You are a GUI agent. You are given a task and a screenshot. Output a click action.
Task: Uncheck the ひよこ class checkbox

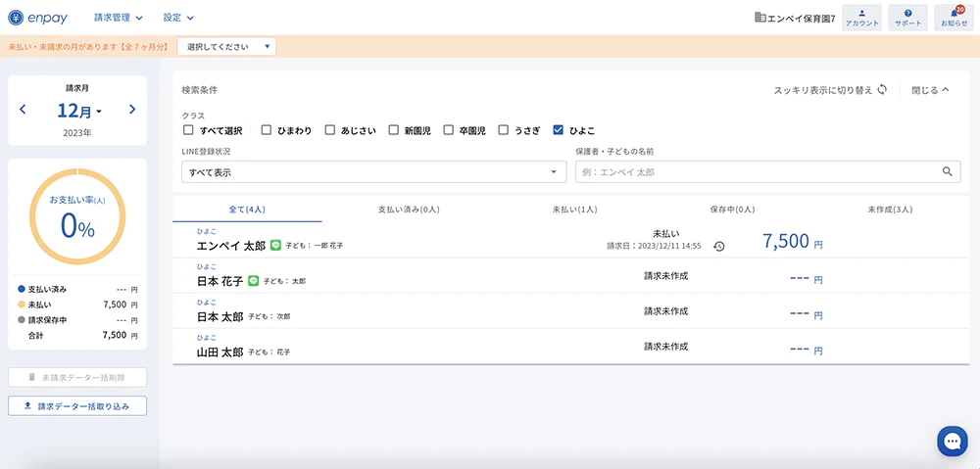coord(559,130)
